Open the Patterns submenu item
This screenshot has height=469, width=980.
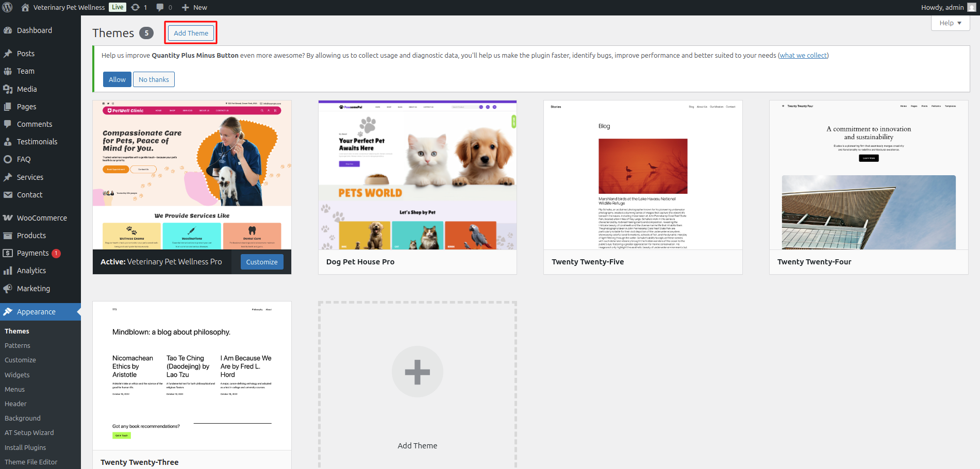[x=18, y=346]
